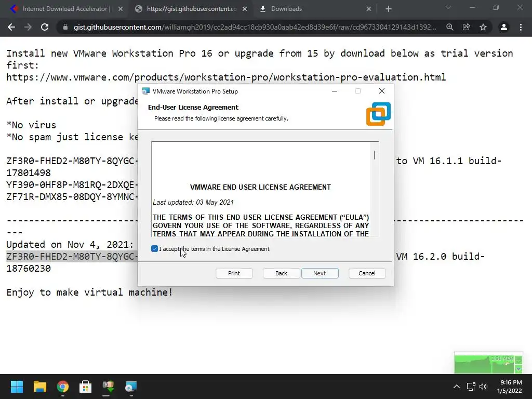The height and width of the screenshot is (399, 532).
Task: Click Next in VMware setup
Action: click(320, 273)
